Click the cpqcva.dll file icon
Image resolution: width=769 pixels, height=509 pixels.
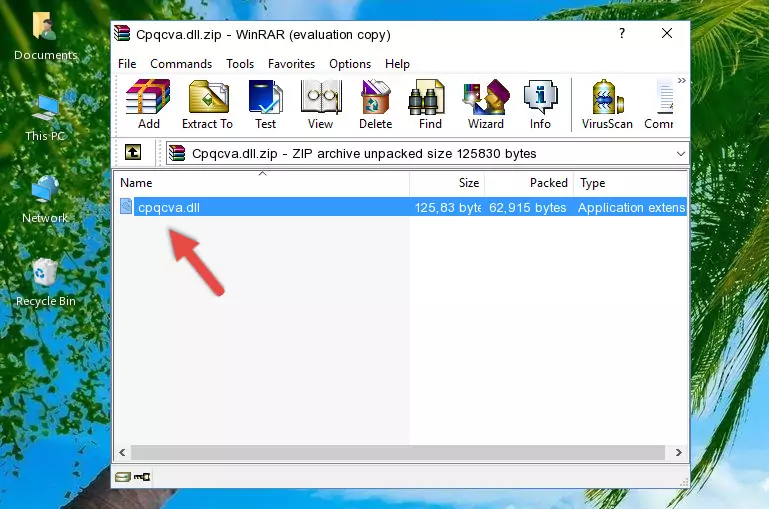point(126,207)
